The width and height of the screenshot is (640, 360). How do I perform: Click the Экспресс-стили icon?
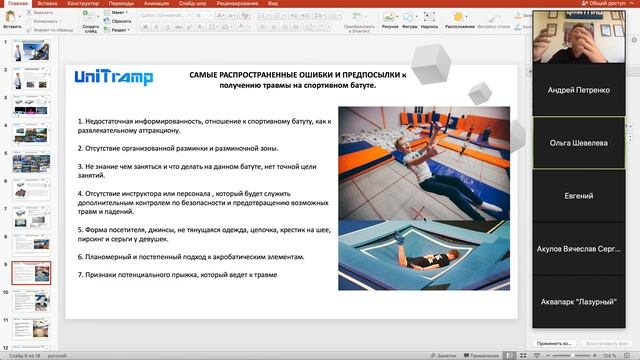point(493,17)
